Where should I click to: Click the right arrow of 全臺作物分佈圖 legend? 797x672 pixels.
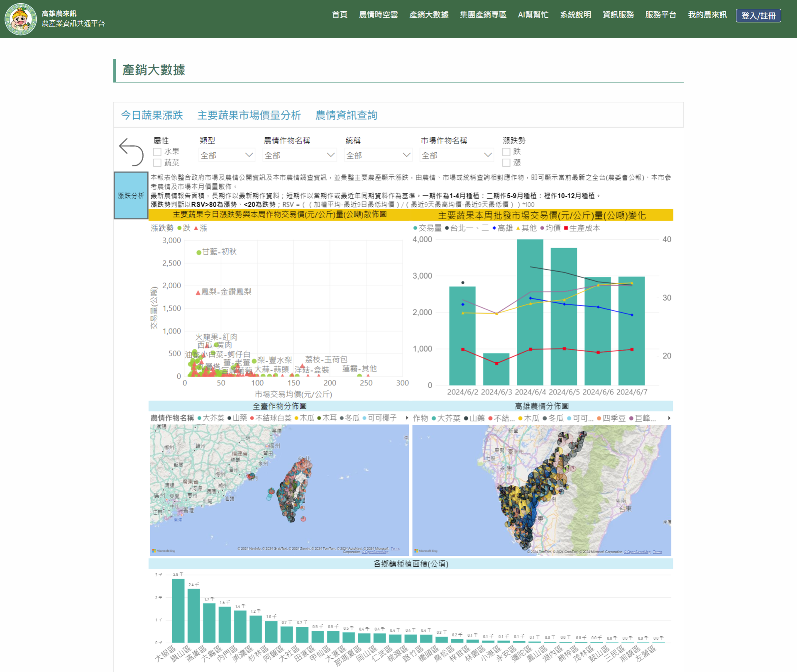click(x=407, y=418)
